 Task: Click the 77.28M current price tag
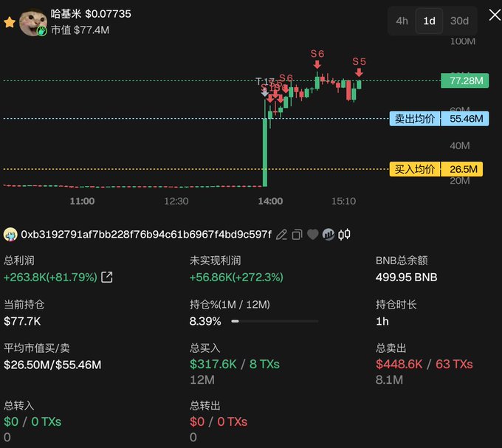[465, 80]
